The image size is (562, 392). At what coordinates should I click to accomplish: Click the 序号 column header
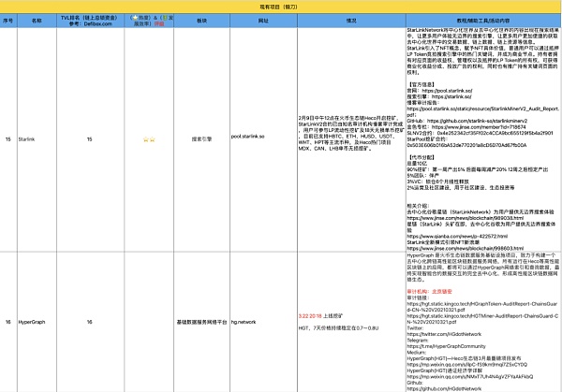[x=8, y=18]
